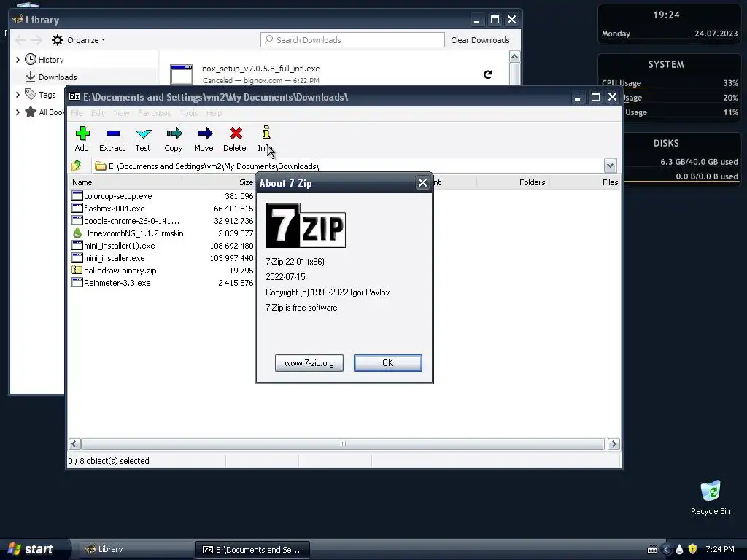
Task: Close the About 7-Zip dialog with X
Action: coord(422,183)
